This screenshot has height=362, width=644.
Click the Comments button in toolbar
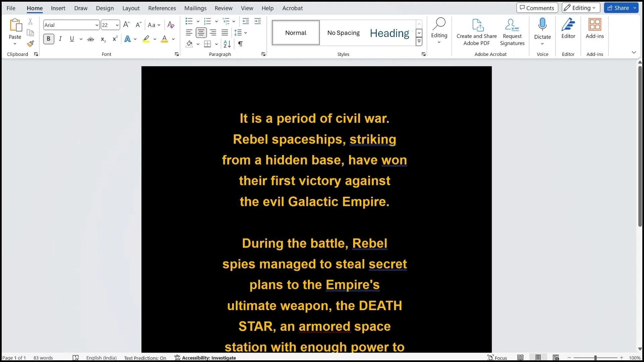point(537,8)
